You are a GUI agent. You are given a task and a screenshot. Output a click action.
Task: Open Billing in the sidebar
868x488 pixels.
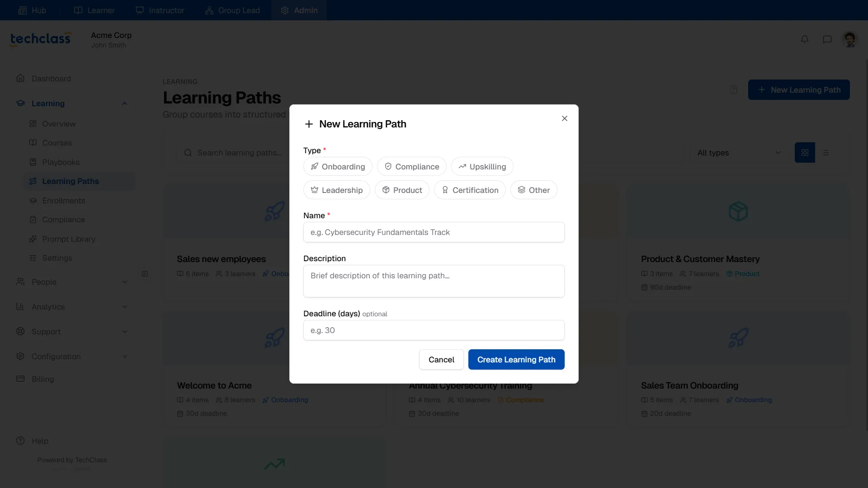pyautogui.click(x=72, y=379)
